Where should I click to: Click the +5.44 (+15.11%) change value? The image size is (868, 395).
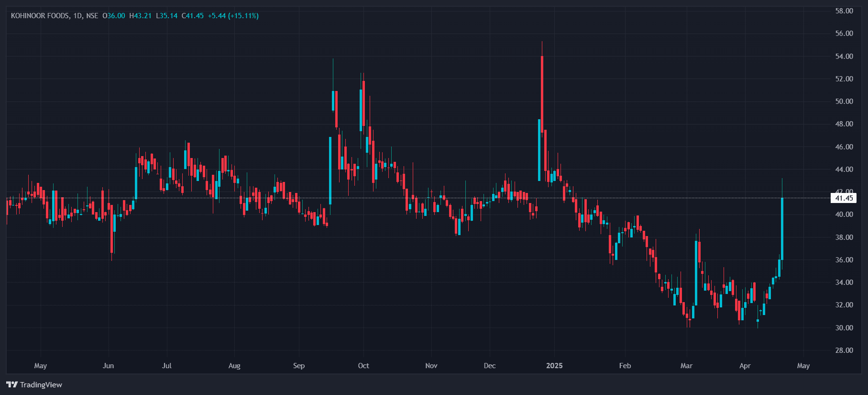click(x=233, y=16)
